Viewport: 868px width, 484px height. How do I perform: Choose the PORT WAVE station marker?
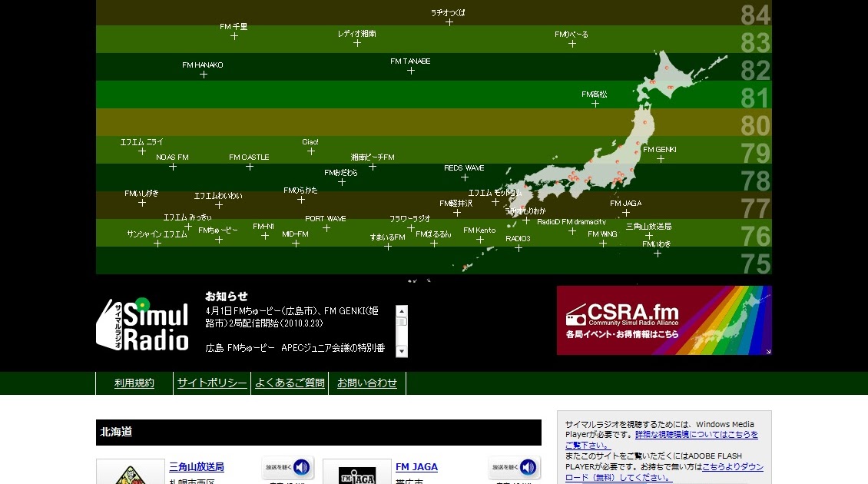[x=326, y=228]
